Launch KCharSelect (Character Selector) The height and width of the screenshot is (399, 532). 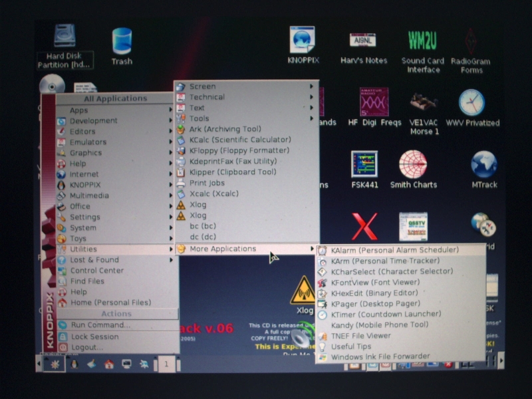click(x=400, y=271)
